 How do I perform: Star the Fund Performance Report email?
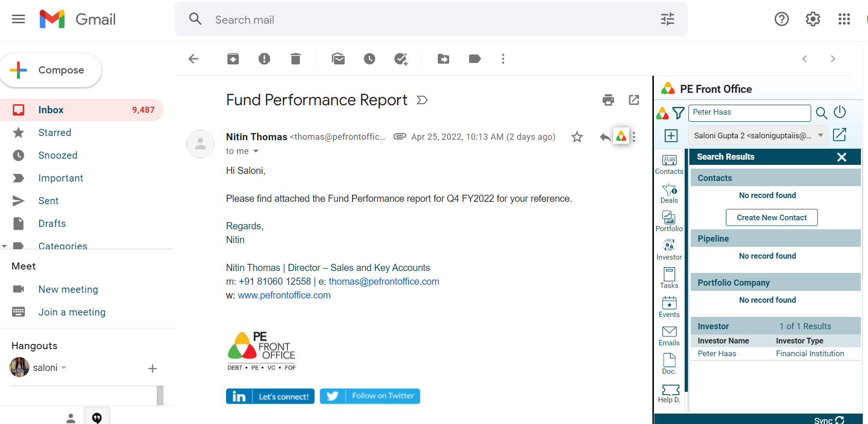point(577,137)
